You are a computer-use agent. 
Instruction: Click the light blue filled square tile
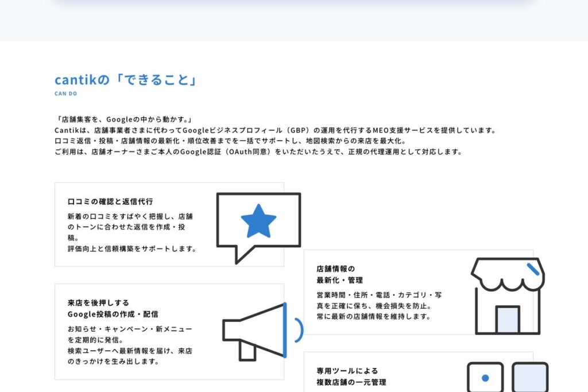tap(530, 377)
